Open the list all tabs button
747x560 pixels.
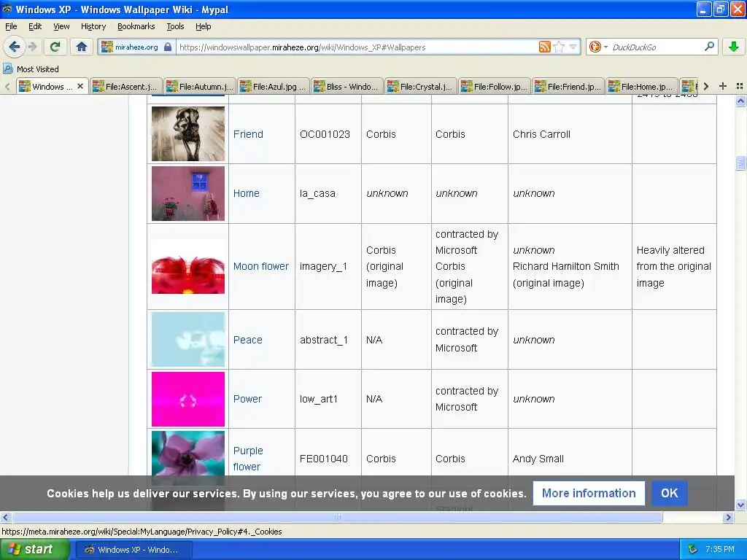740,86
